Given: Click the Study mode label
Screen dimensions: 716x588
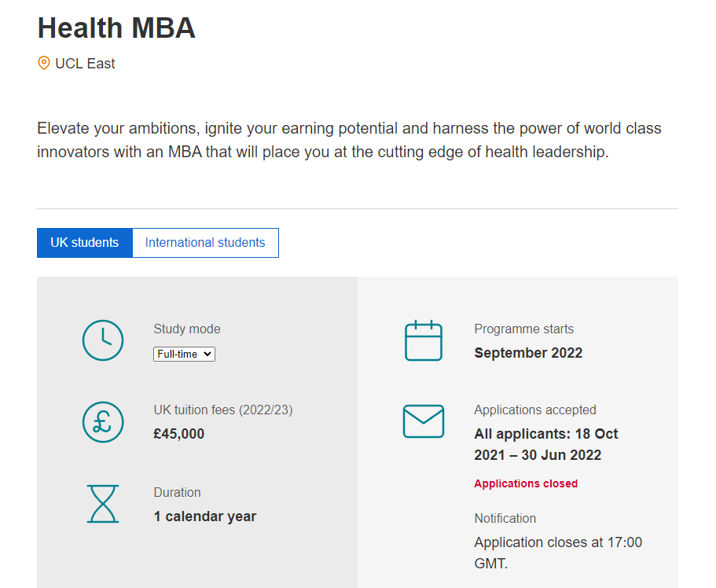Looking at the screenshot, I should tap(187, 329).
